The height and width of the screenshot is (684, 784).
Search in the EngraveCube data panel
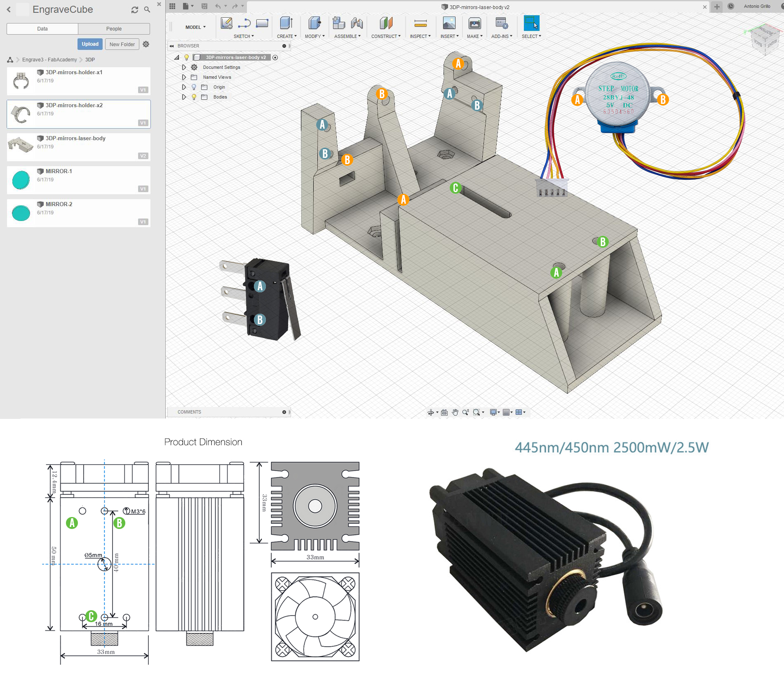pyautogui.click(x=147, y=9)
